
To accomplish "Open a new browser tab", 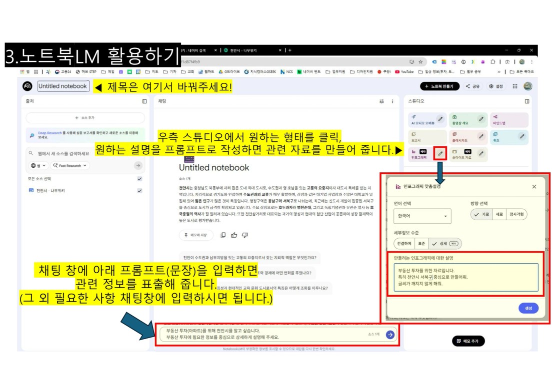I will 290,50.
